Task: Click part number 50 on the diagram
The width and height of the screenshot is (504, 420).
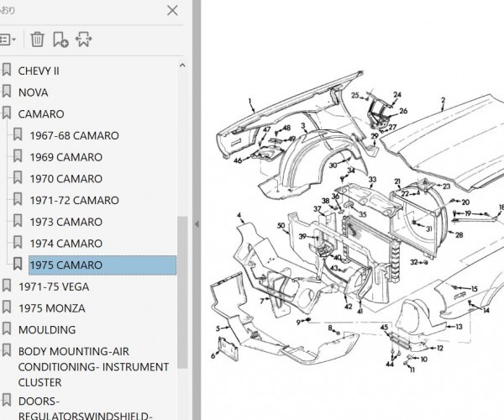Action: click(281, 226)
